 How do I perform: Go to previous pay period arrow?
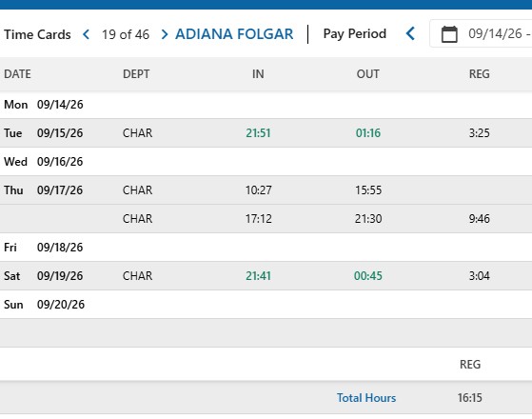410,33
